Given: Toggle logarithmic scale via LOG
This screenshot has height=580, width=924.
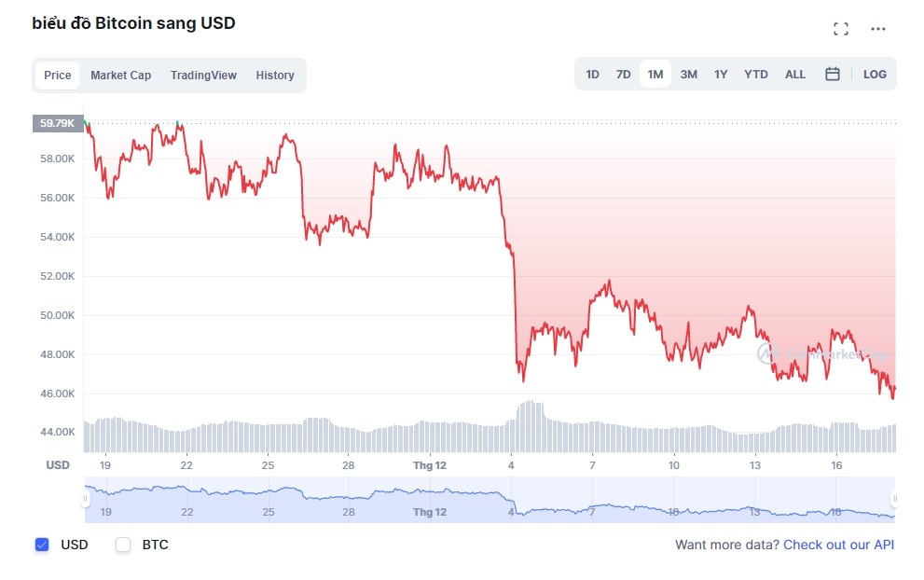Looking at the screenshot, I should pyautogui.click(x=874, y=73).
